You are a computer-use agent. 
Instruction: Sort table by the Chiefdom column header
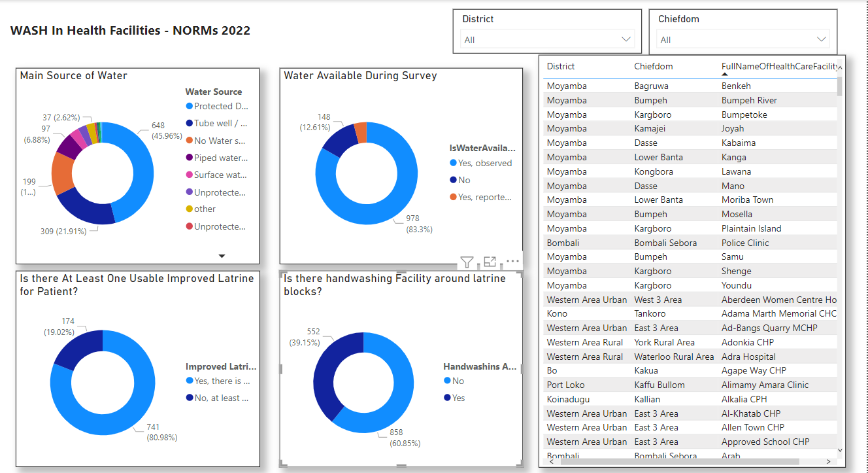click(x=653, y=66)
